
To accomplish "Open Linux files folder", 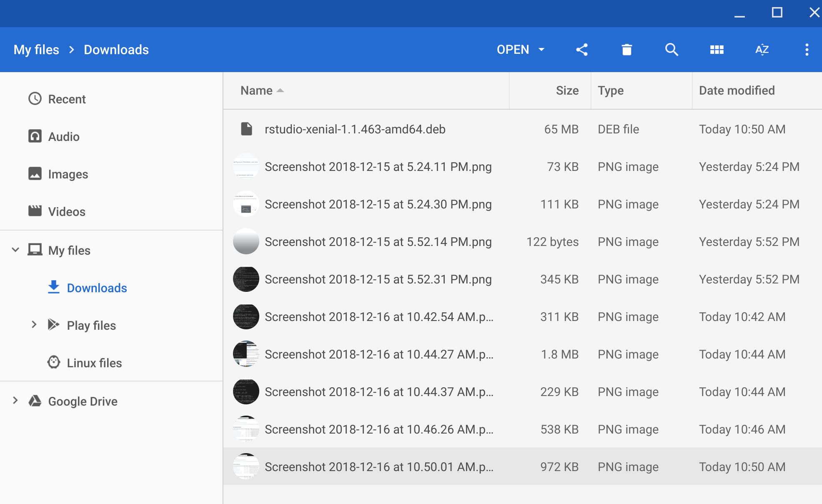I will click(94, 363).
